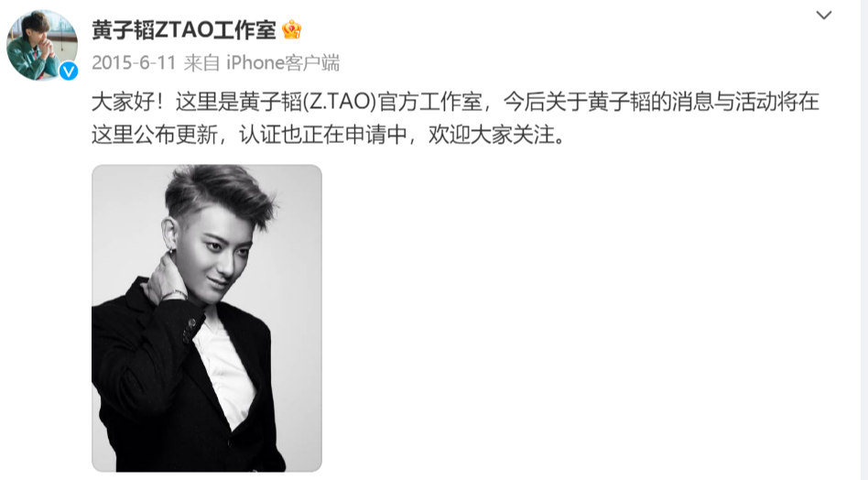
Task: Click the 将在 text ending the first line
Action: click(797, 102)
